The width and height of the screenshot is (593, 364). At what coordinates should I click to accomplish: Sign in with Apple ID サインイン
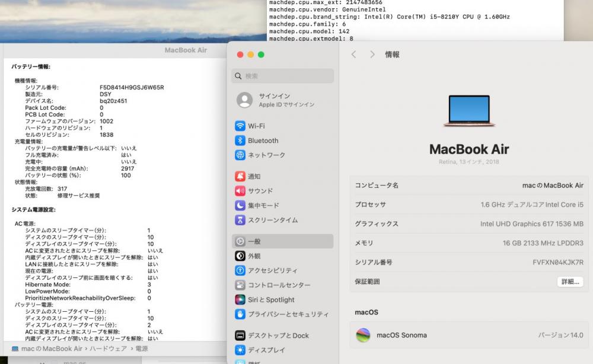(275, 100)
